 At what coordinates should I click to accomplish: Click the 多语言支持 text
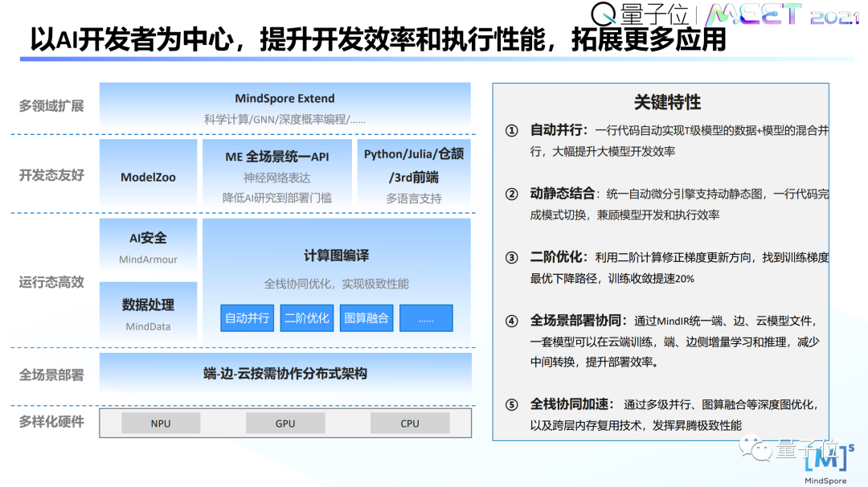(x=414, y=198)
